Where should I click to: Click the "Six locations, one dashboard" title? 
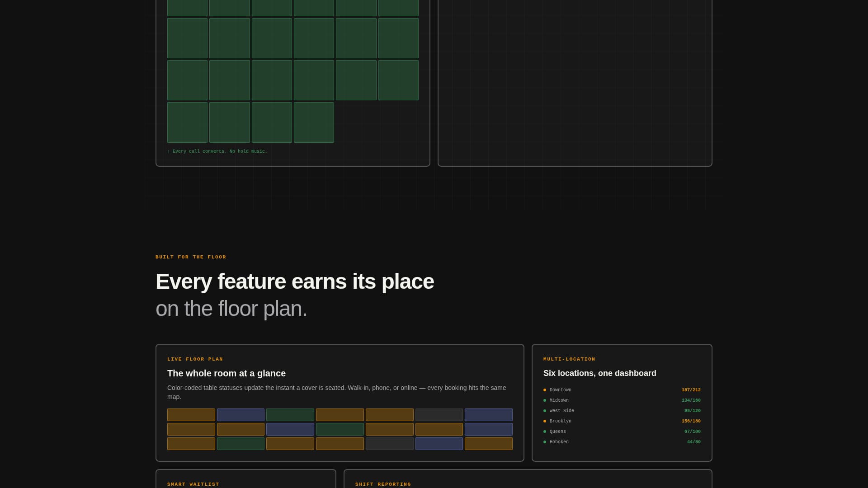point(600,373)
